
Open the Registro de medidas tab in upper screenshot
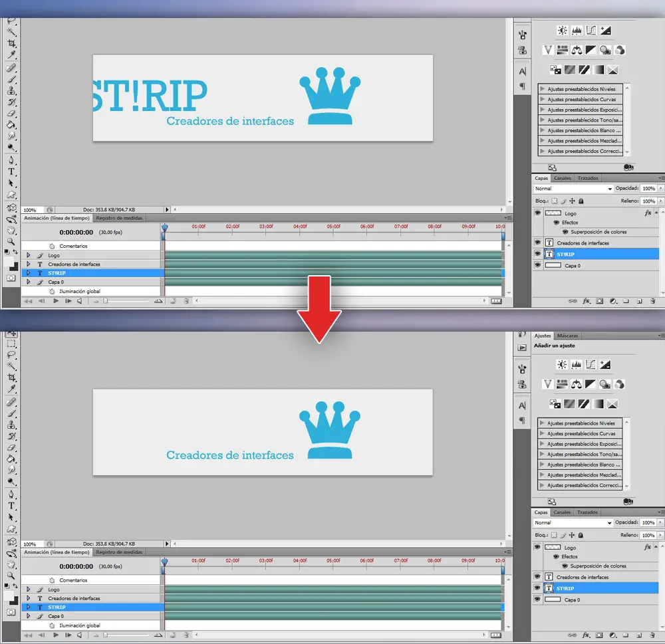(119, 218)
